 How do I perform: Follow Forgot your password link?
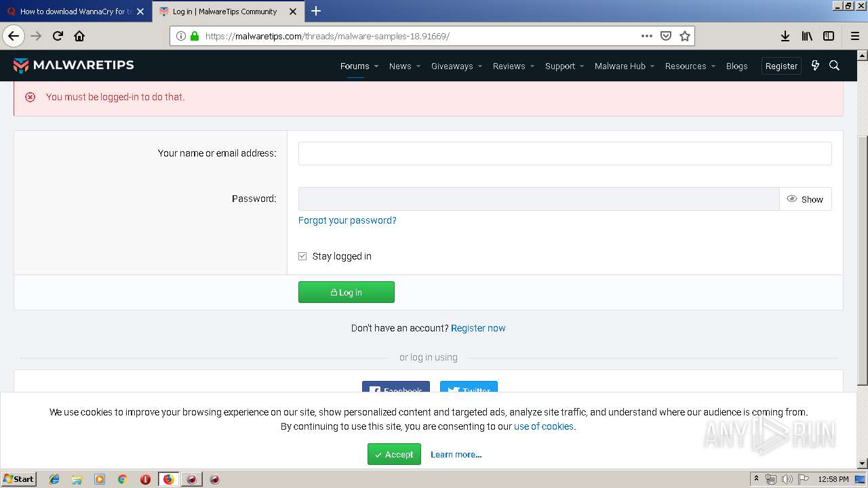[x=347, y=220]
